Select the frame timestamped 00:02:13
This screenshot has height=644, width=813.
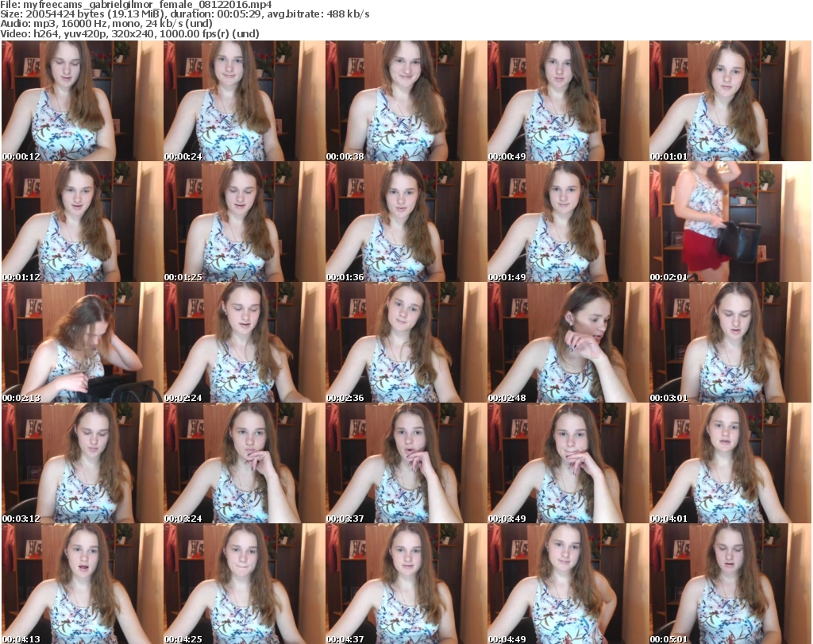[x=82, y=342]
